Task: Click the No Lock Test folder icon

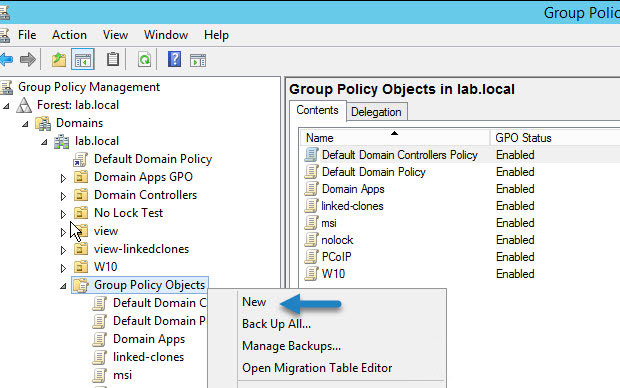Action: 81,213
